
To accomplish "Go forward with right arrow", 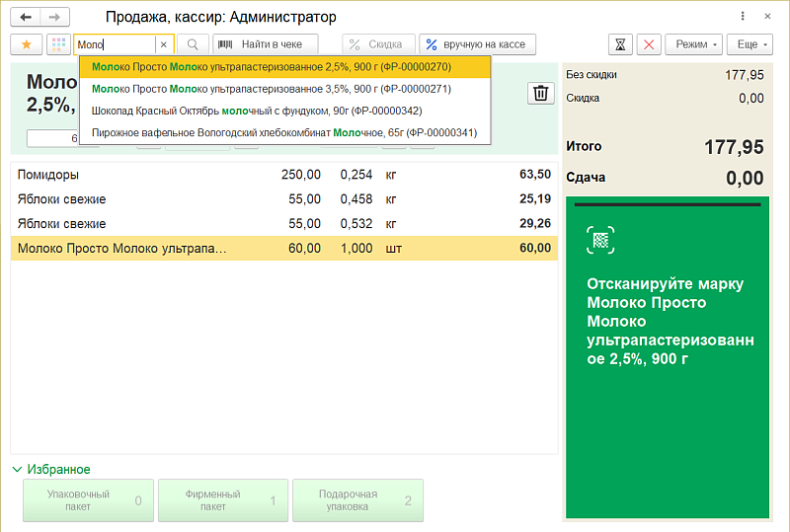I will tap(56, 17).
